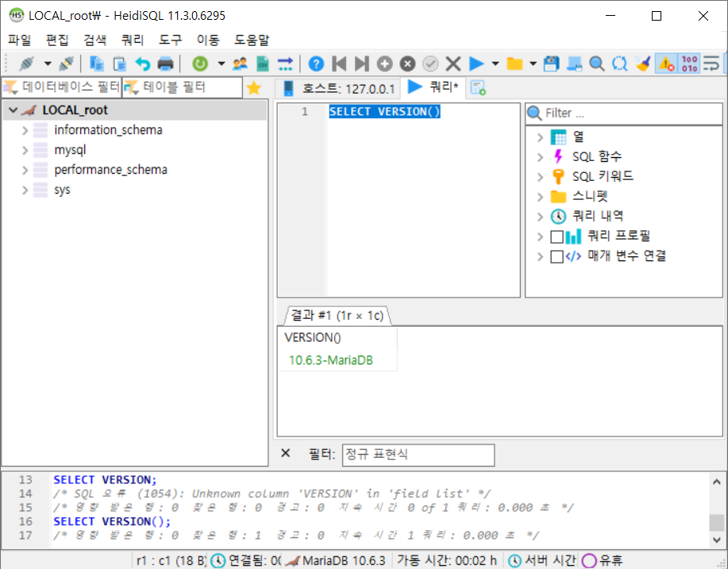
Task: Click the Post changes checkmark icon
Action: click(x=430, y=63)
